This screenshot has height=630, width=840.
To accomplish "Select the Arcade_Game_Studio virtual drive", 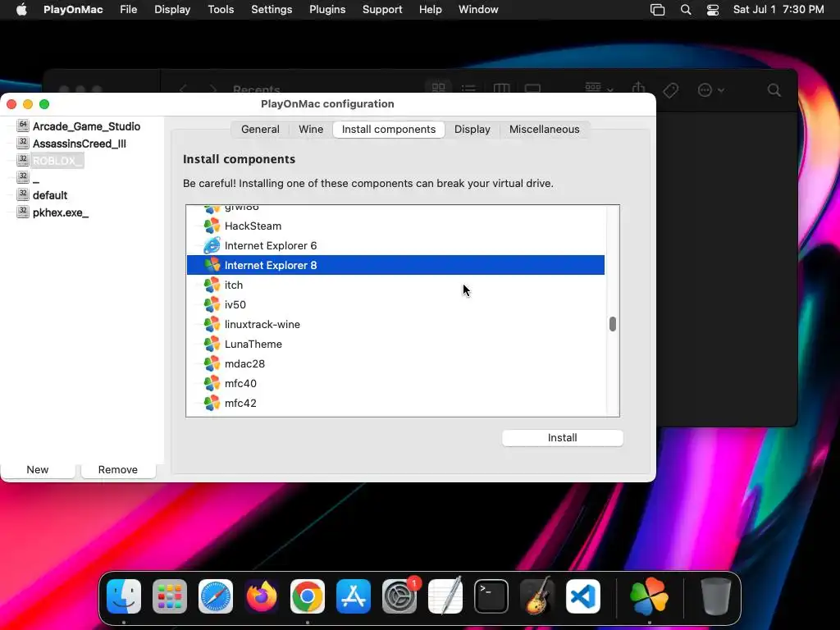I will point(86,126).
